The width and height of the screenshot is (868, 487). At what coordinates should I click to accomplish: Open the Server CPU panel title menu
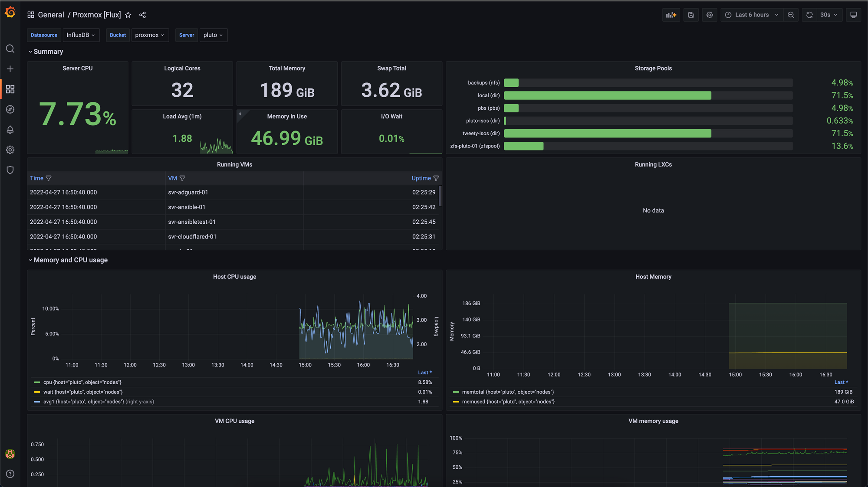point(78,69)
